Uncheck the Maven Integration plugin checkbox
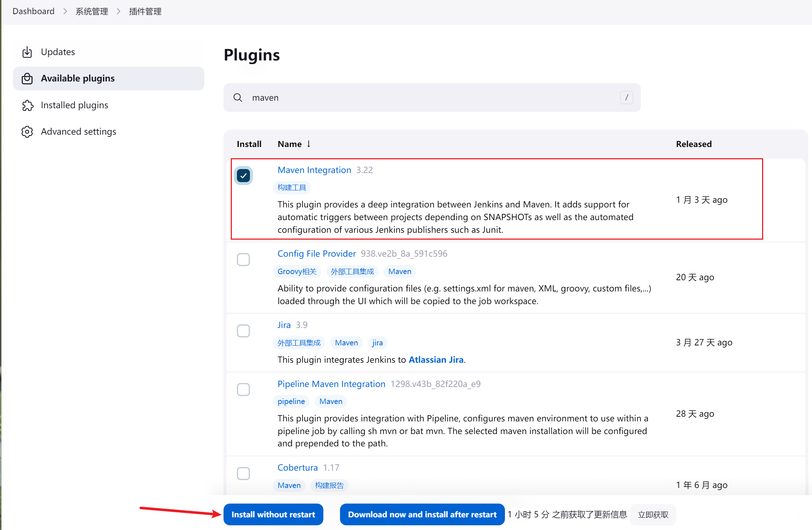This screenshot has height=530, width=812. click(243, 175)
